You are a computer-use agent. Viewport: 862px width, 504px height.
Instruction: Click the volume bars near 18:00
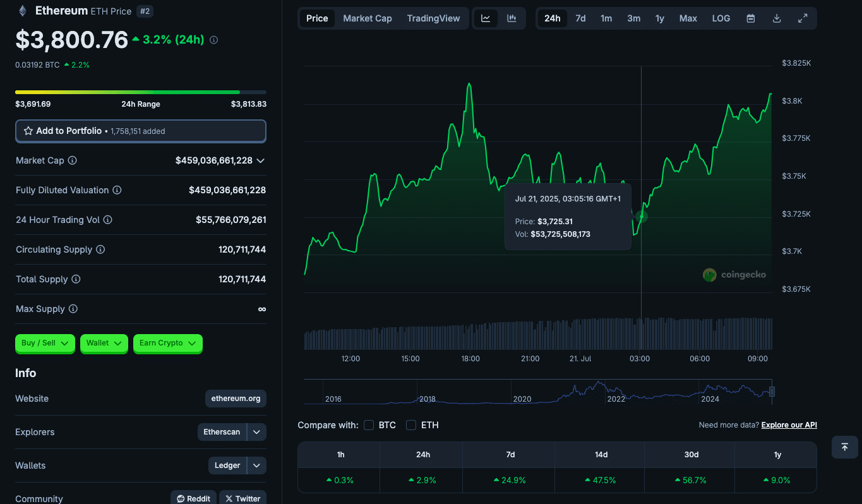pos(470,337)
